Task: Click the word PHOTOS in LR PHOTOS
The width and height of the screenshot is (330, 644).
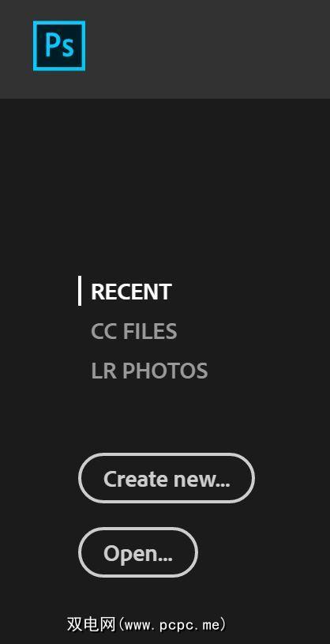Action: coord(165,371)
